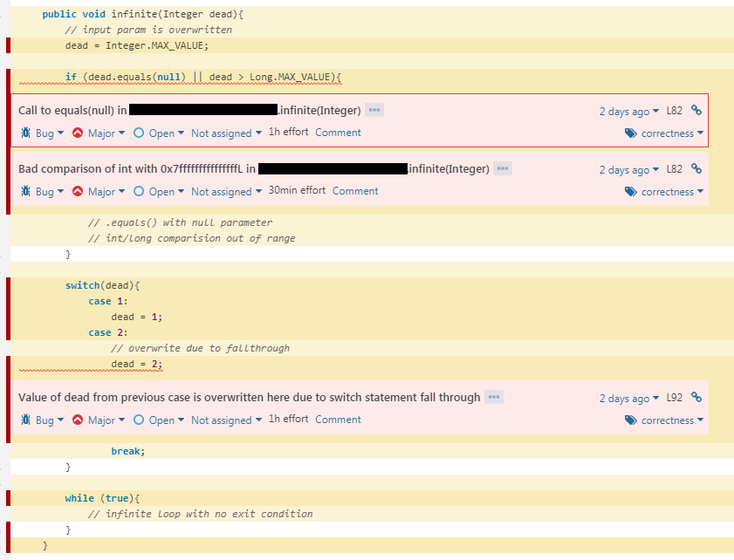Click code line 'switch(dead){'
Screen dimensions: 734x560
click(102, 285)
